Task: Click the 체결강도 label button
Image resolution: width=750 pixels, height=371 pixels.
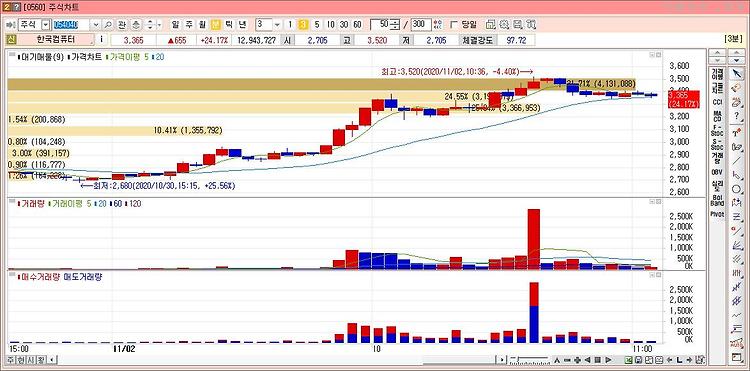Action: pyautogui.click(x=478, y=40)
